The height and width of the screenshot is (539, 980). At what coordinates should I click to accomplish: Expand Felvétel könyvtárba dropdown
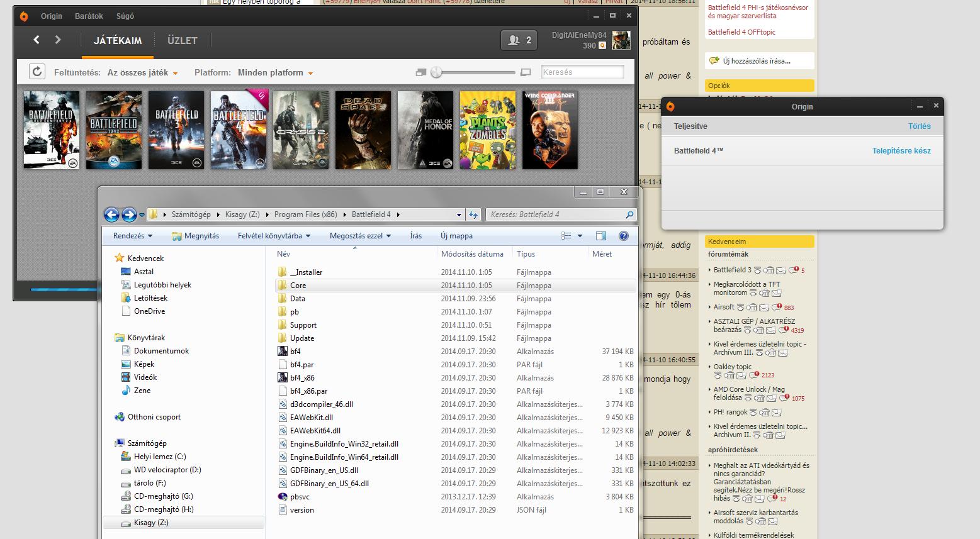(x=274, y=236)
